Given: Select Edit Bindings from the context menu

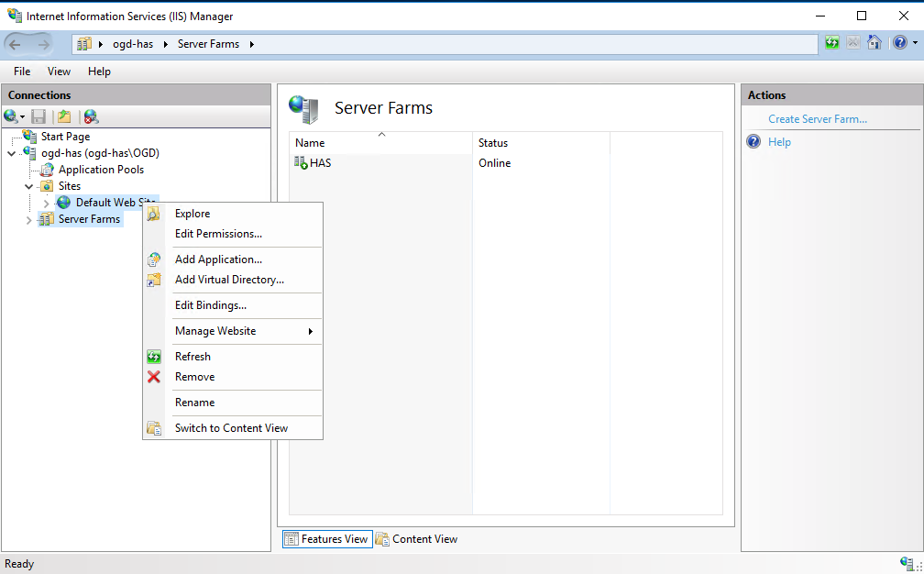Looking at the screenshot, I should point(212,304).
